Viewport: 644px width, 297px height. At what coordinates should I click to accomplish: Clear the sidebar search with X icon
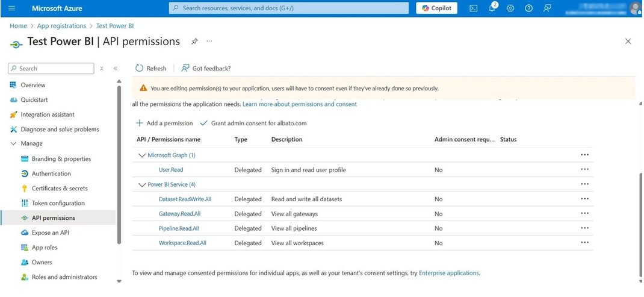tap(102, 69)
